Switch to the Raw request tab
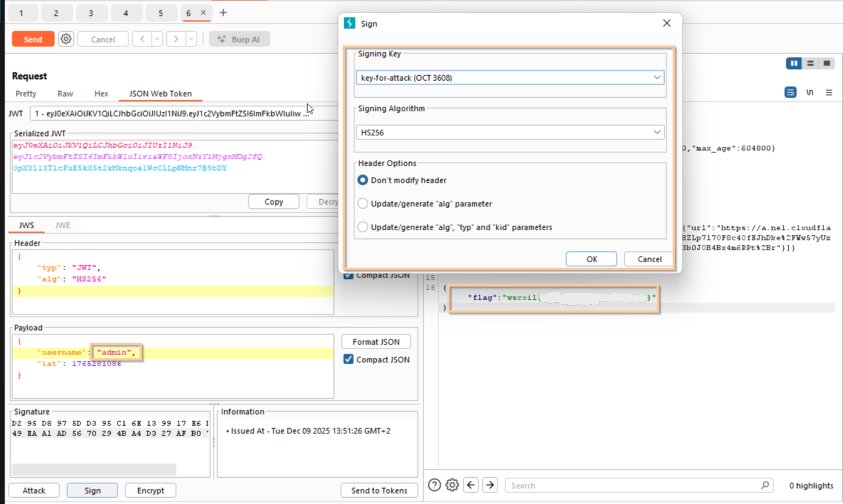 [x=65, y=94]
